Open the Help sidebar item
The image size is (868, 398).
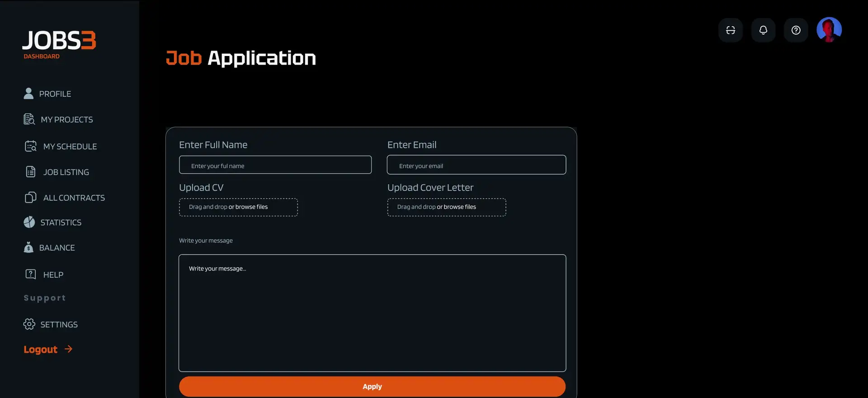[x=53, y=275]
